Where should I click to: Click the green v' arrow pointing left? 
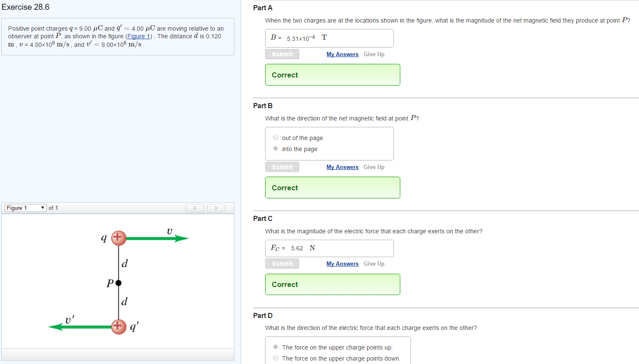pyautogui.click(x=80, y=327)
